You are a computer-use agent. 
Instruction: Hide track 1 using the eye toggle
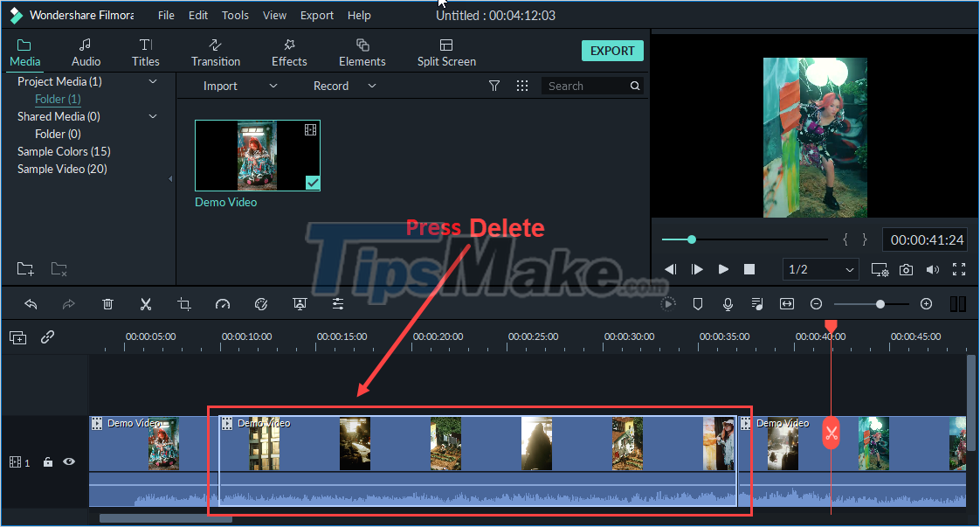click(x=69, y=461)
